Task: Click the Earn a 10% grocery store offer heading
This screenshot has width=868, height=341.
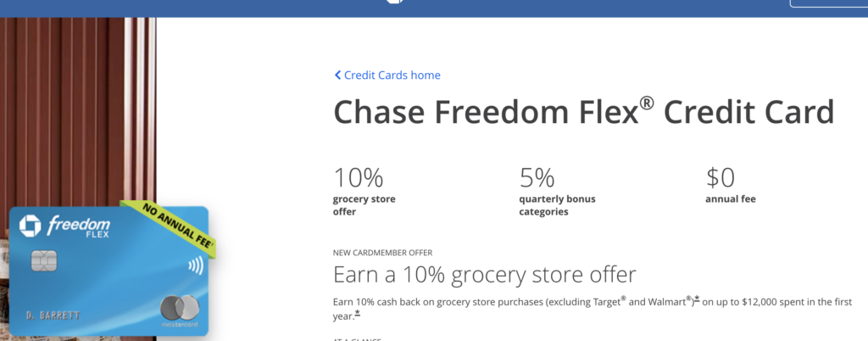Action: click(484, 275)
